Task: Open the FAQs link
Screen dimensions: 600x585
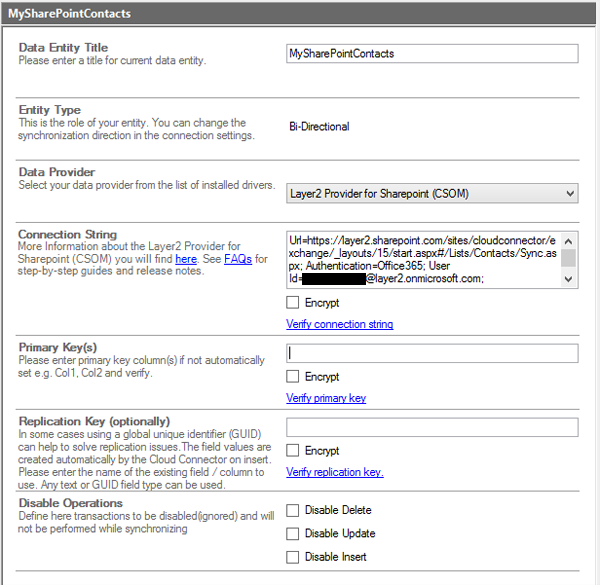Action: click(238, 259)
